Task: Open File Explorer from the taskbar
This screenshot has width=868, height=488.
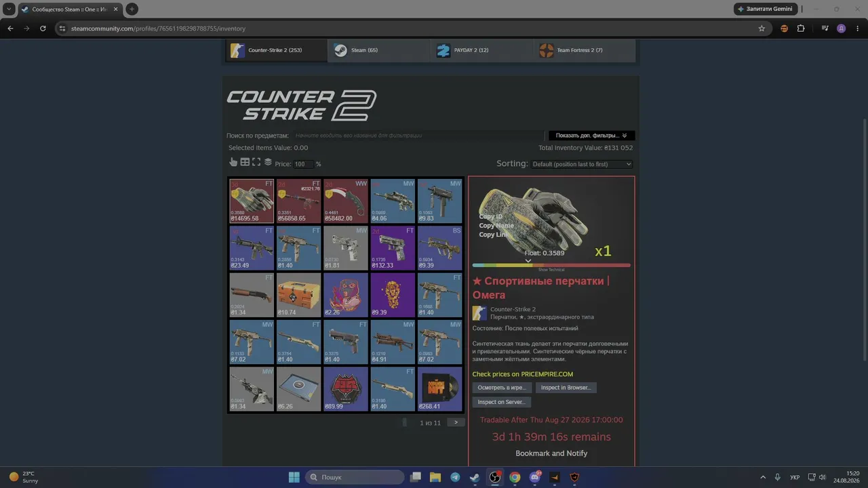Action: 435,477
